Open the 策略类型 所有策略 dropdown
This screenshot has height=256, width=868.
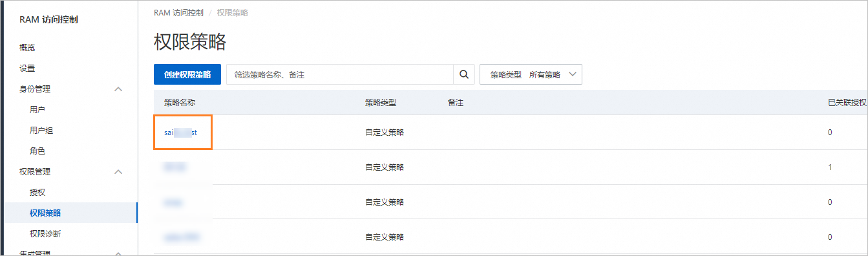(531, 74)
